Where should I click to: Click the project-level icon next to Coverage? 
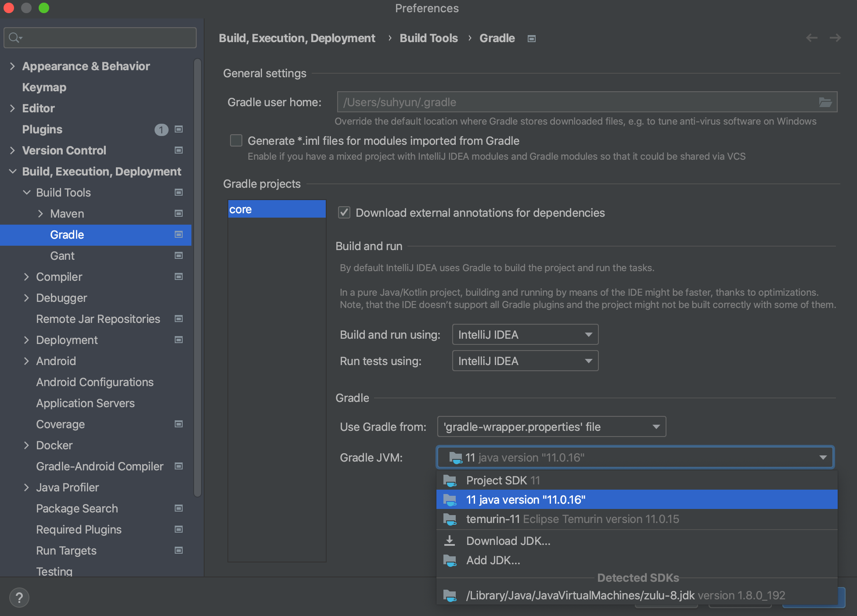[x=179, y=424]
